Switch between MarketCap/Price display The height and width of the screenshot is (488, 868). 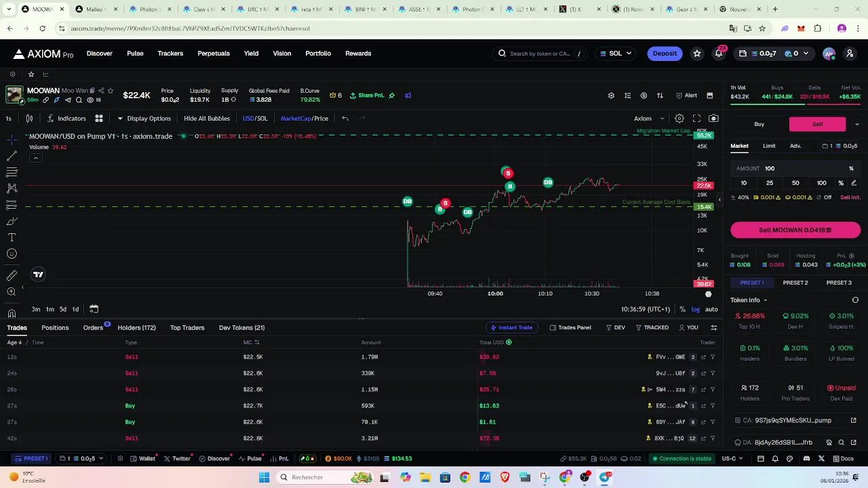(x=304, y=119)
